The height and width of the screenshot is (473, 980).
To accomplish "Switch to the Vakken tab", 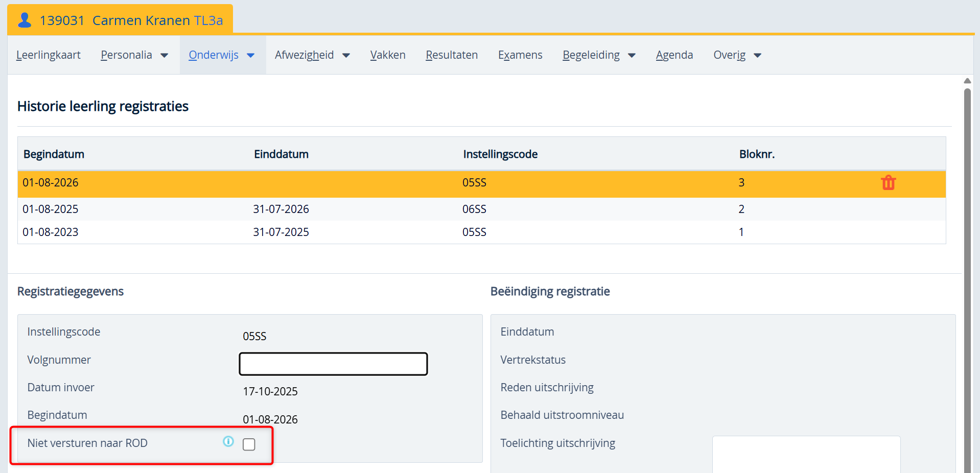I will click(388, 55).
